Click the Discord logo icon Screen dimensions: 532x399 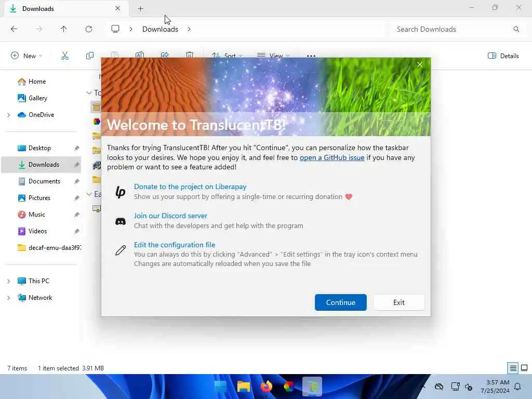click(121, 221)
